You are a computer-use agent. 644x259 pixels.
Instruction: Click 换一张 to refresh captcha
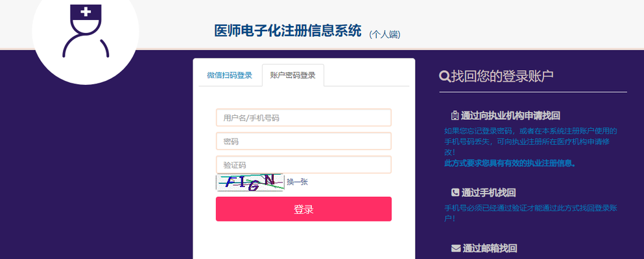click(297, 182)
